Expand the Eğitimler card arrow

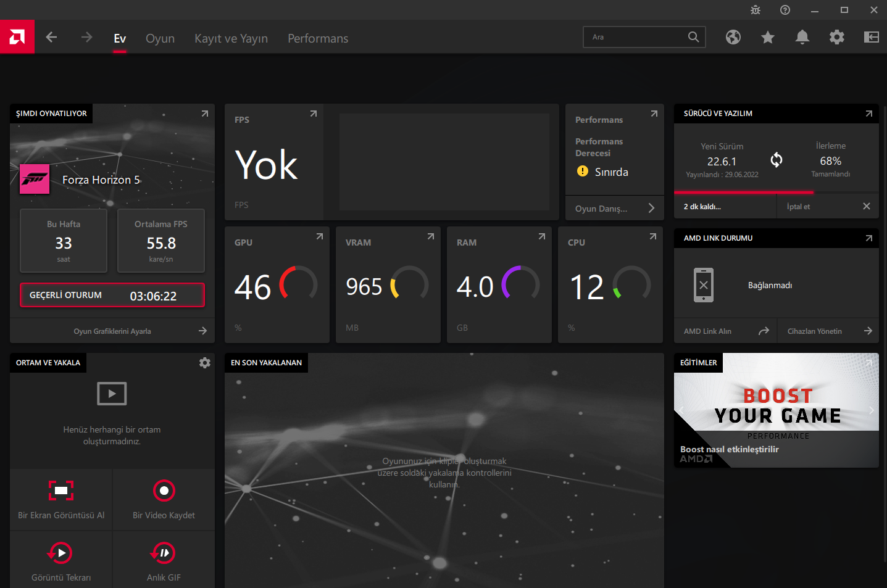point(869,363)
